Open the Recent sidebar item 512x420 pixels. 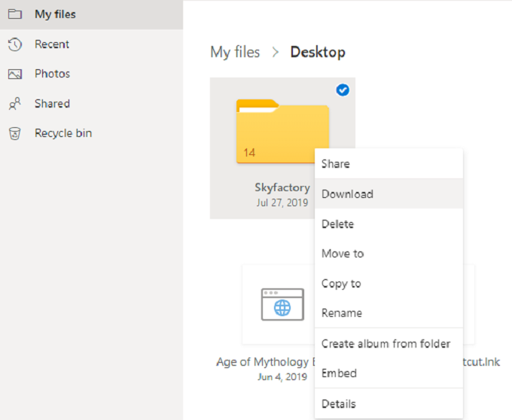(91, 44)
